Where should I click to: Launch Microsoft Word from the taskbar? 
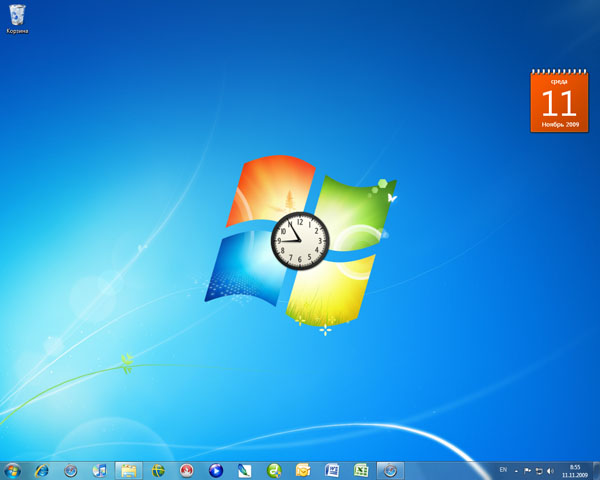coord(332,470)
